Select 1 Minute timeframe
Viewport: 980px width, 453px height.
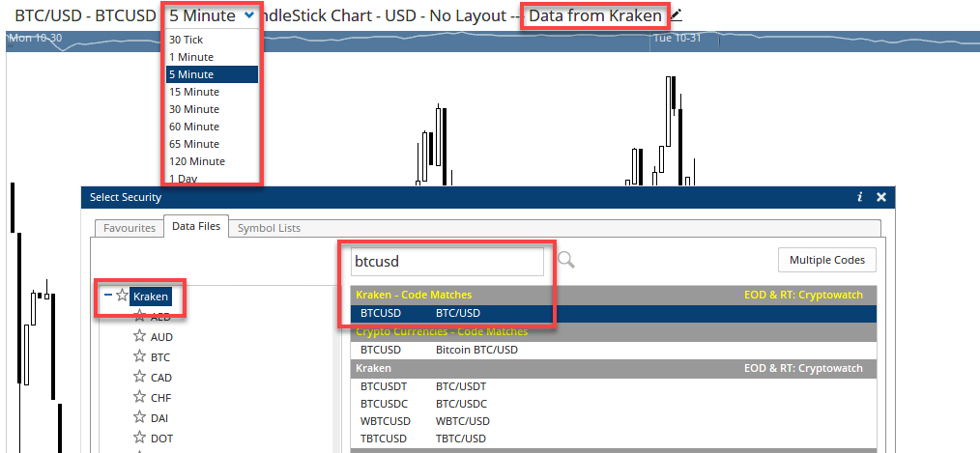point(212,57)
